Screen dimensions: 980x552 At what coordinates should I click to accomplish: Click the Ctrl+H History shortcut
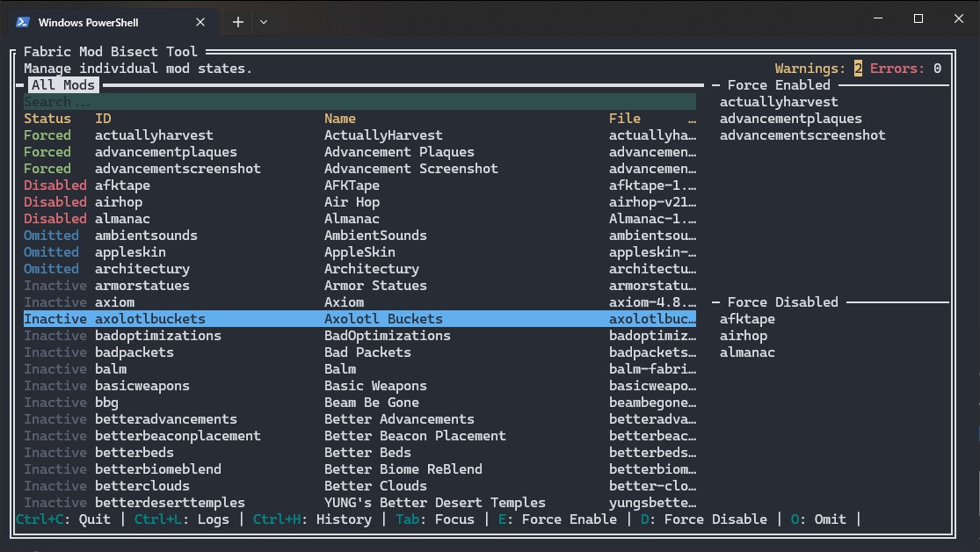tap(312, 519)
